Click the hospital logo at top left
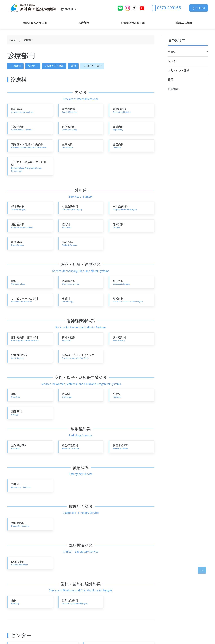Image resolution: width=215 pixels, height=644 pixels. (x=32, y=8)
